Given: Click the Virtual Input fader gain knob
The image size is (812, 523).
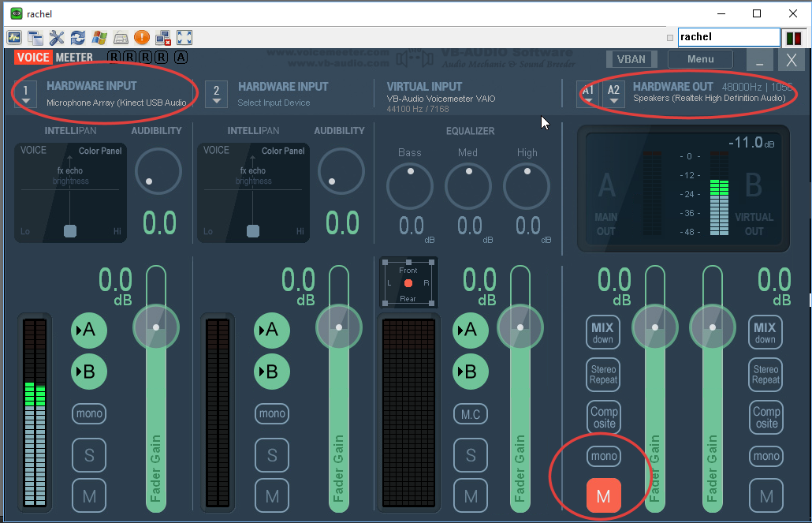Looking at the screenshot, I should (x=520, y=327).
